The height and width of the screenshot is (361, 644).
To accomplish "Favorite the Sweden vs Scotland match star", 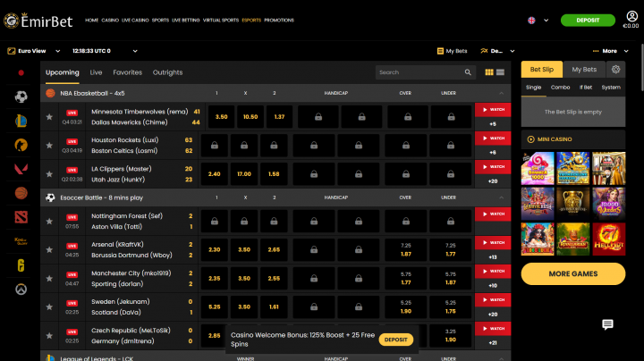I will click(49, 306).
